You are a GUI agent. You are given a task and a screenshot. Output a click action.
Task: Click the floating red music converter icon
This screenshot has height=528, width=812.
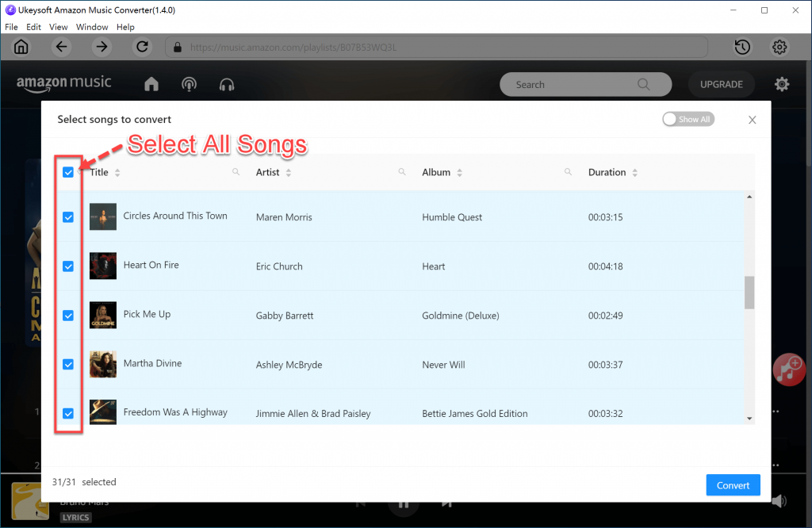coord(788,369)
